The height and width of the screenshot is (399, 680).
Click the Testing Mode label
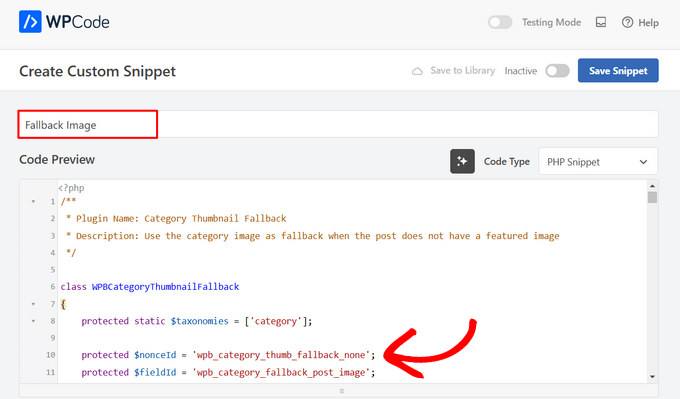pyautogui.click(x=551, y=22)
